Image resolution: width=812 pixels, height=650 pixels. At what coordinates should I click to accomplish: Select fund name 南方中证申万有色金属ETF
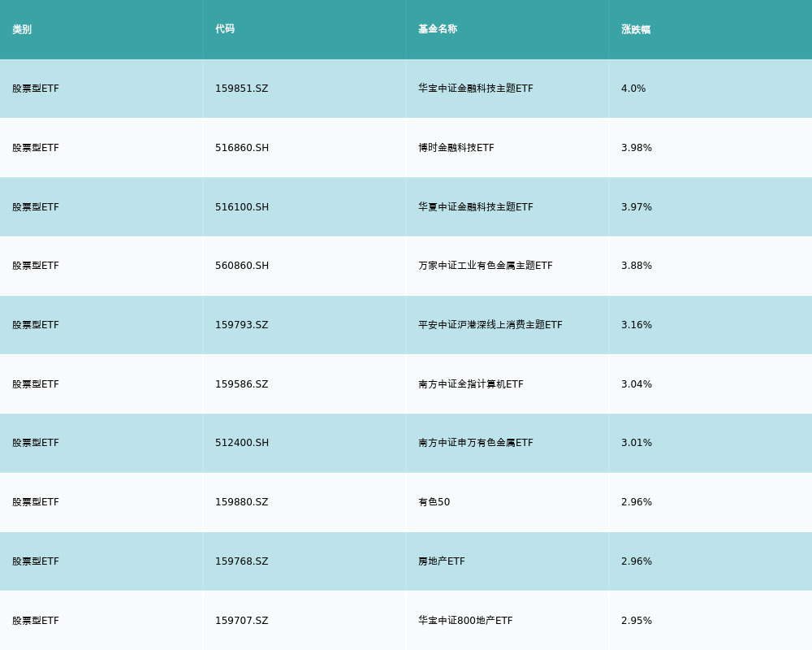click(x=475, y=443)
